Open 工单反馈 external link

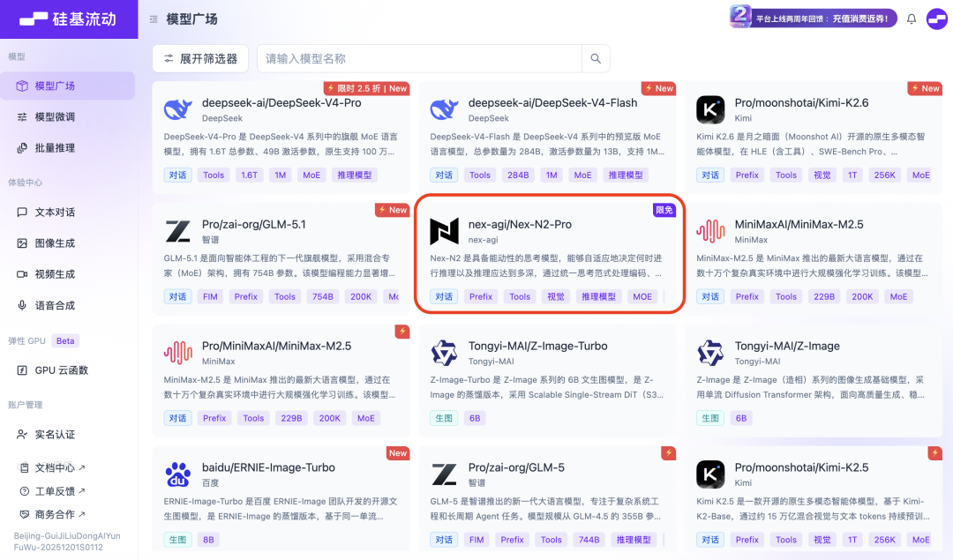(53, 490)
